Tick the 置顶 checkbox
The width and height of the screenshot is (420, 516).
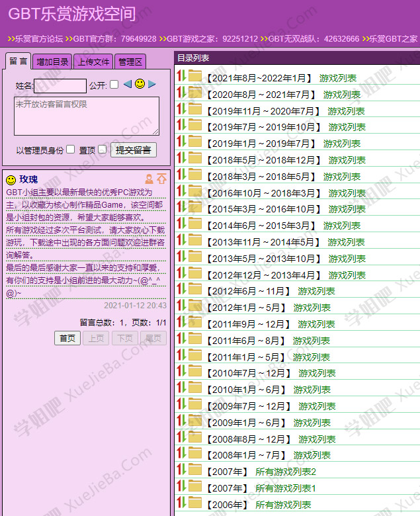tap(103, 150)
